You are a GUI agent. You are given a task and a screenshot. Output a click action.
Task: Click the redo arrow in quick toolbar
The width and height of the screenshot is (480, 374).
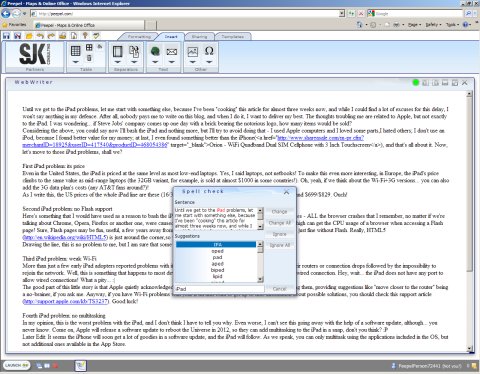[51, 36]
